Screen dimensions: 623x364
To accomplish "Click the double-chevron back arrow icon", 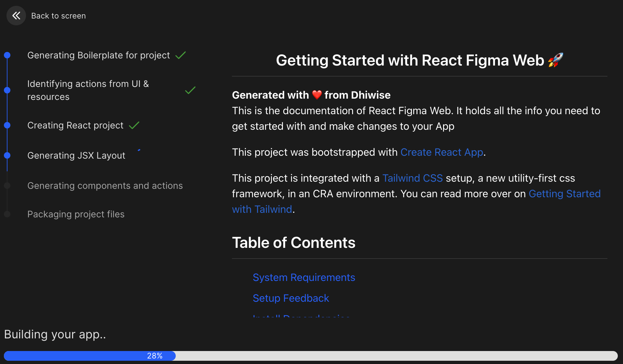I will [16, 16].
